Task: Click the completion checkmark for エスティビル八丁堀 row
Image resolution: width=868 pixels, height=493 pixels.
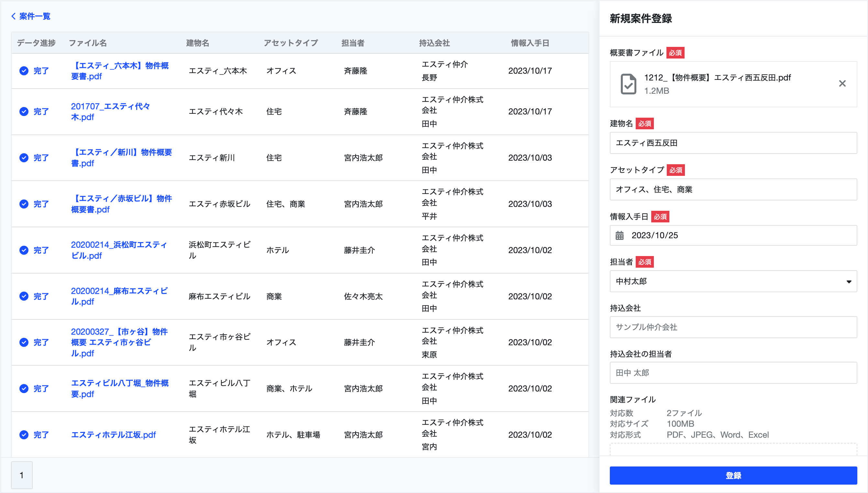Action: point(24,389)
